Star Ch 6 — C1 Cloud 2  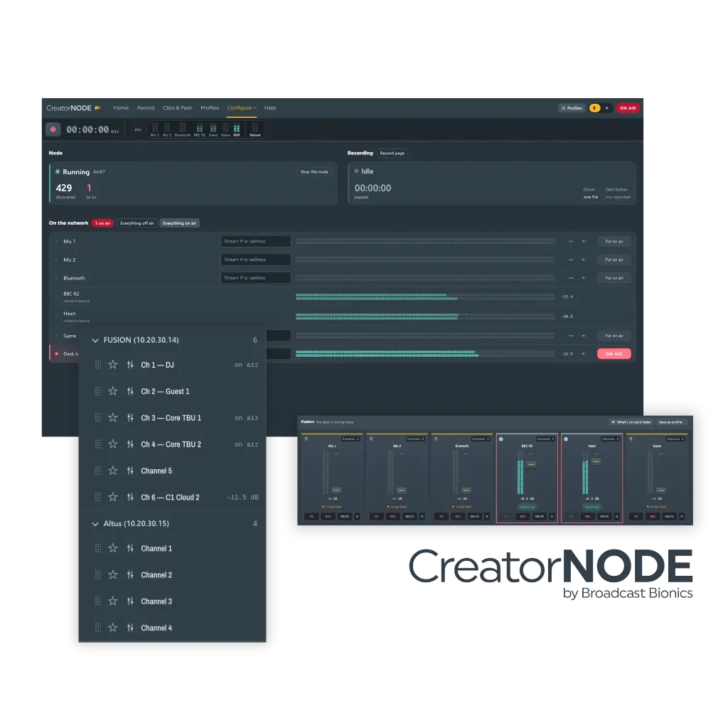[x=113, y=497]
